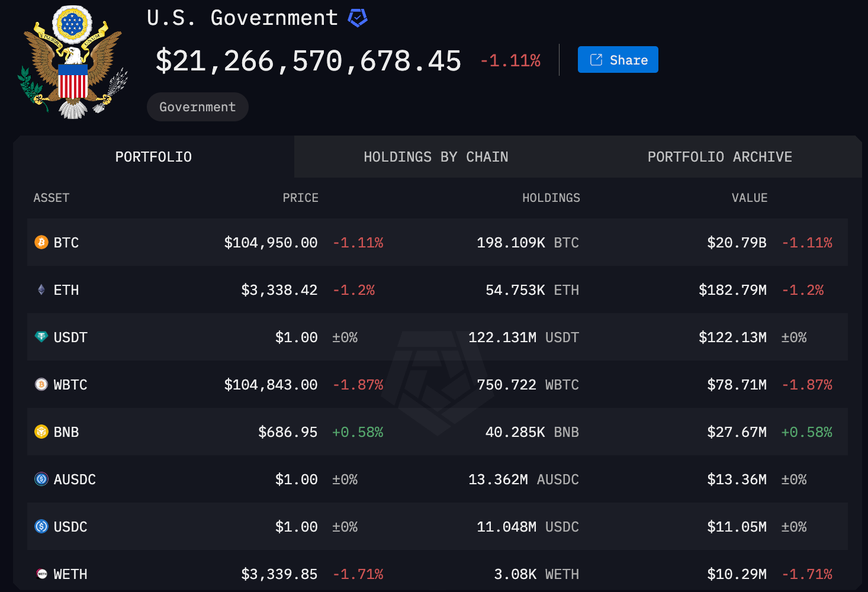Open the BTC asset link
This screenshot has width=868, height=592.
(66, 243)
